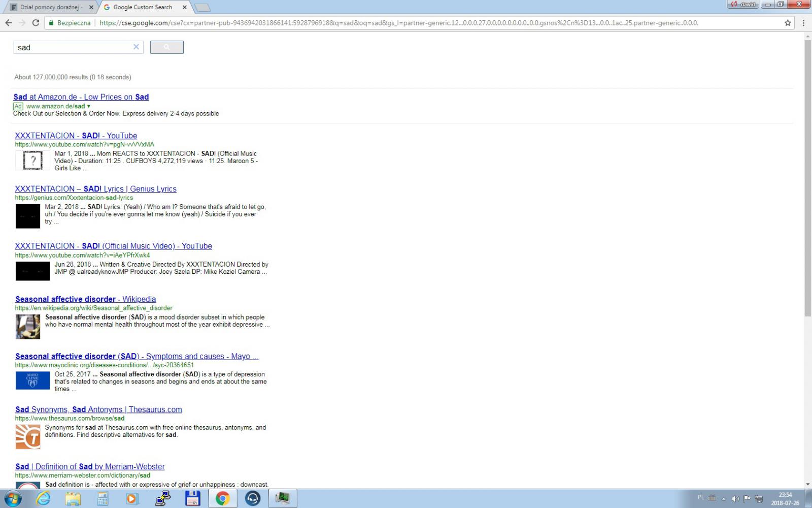Click the action center flag tray icon
This screenshot has height=508, width=812.
[x=747, y=499]
